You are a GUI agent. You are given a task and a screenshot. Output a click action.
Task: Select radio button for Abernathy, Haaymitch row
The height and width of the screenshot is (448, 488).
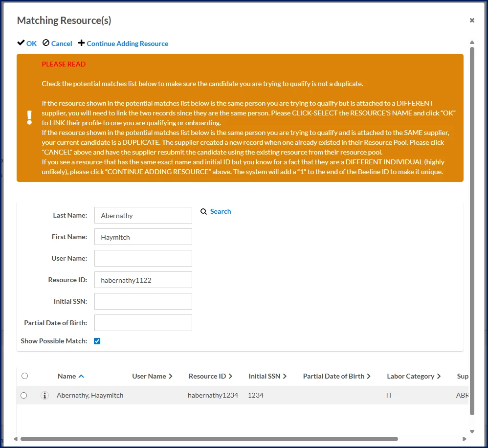[23, 395]
